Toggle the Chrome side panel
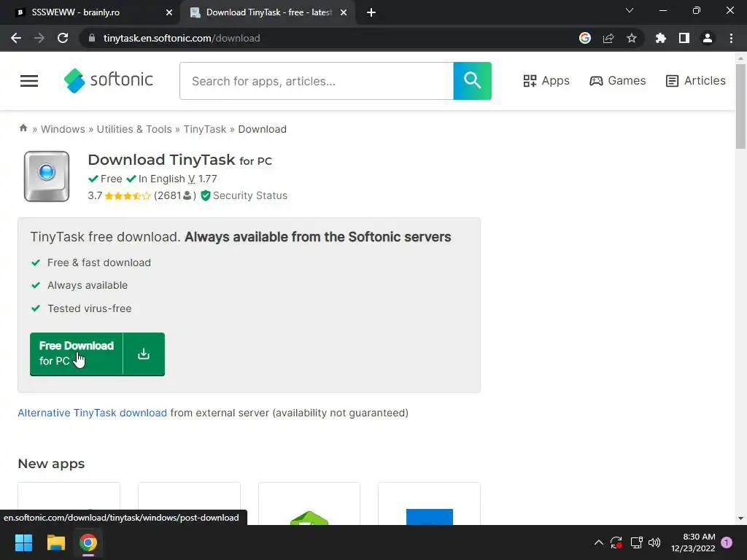 coord(684,38)
